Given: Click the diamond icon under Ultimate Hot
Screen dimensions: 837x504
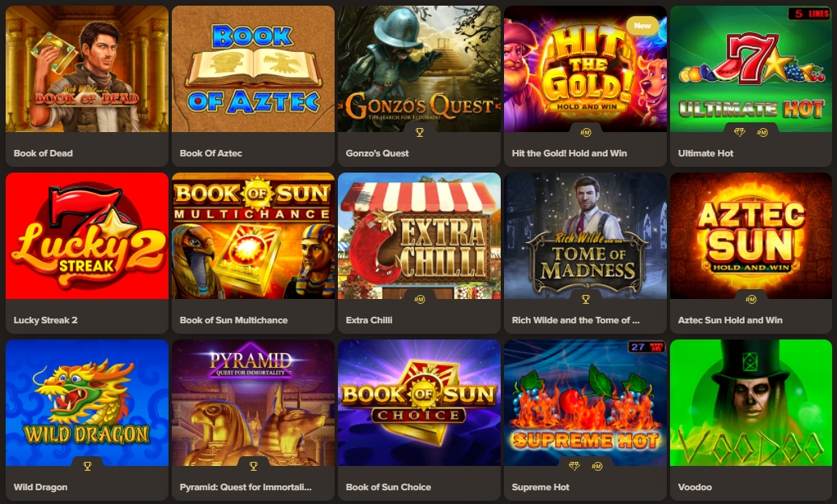Looking at the screenshot, I should coord(739,132).
